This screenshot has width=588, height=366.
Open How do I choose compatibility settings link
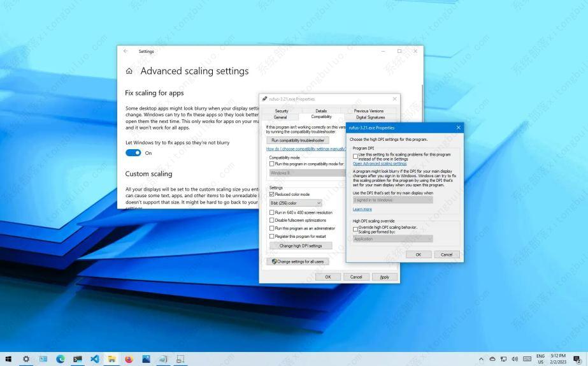pos(306,149)
